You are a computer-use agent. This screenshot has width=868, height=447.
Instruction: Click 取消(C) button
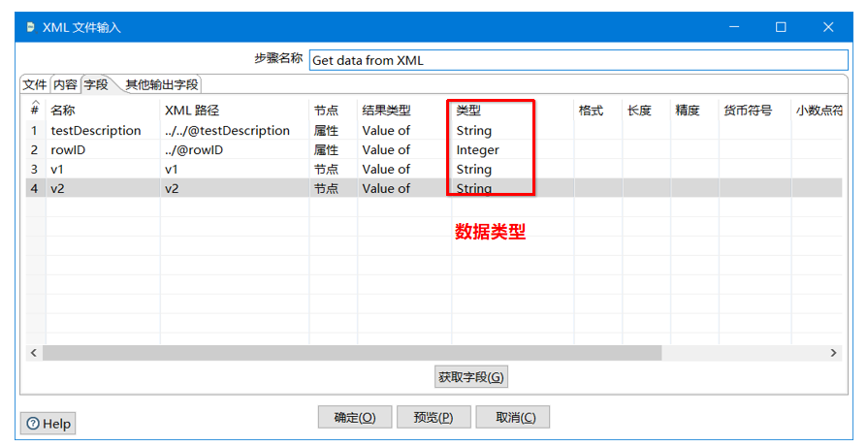[513, 417]
